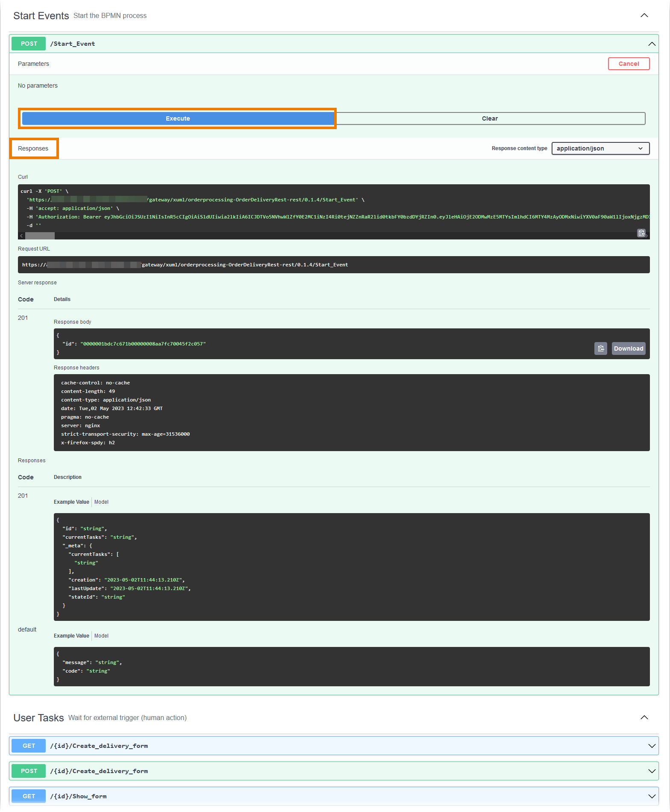The image size is (670, 812).
Task: Copy the response body to clipboard
Action: click(600, 348)
